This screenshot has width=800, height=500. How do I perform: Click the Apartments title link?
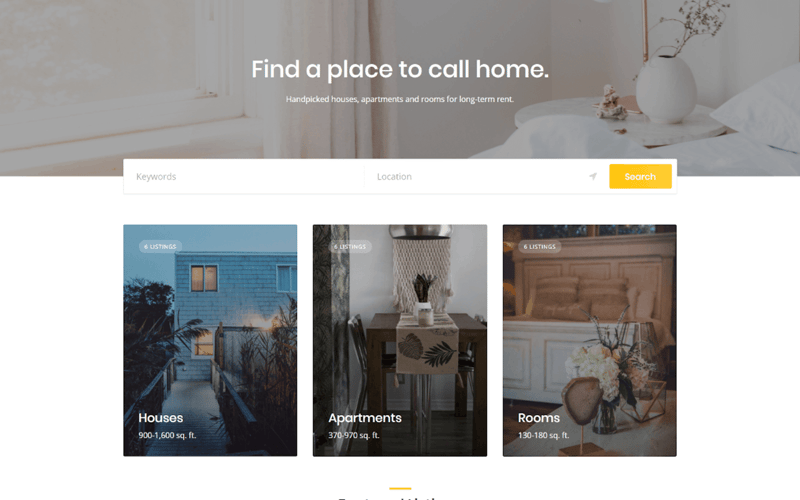(365, 418)
